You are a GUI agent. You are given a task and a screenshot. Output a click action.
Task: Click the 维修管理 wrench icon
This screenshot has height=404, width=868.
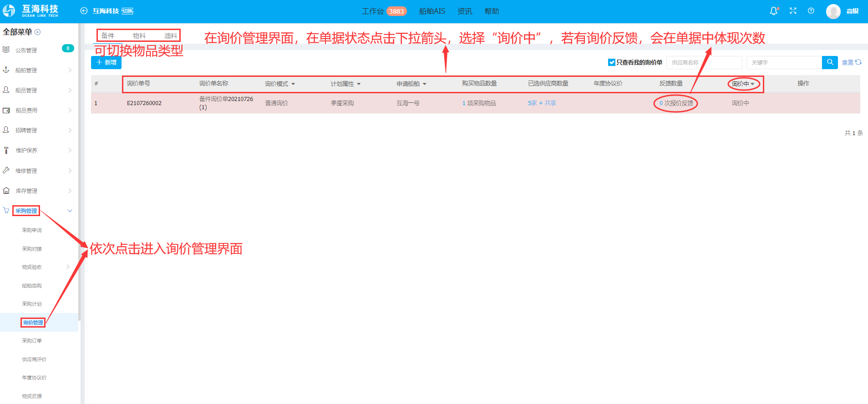pyautogui.click(x=6, y=170)
